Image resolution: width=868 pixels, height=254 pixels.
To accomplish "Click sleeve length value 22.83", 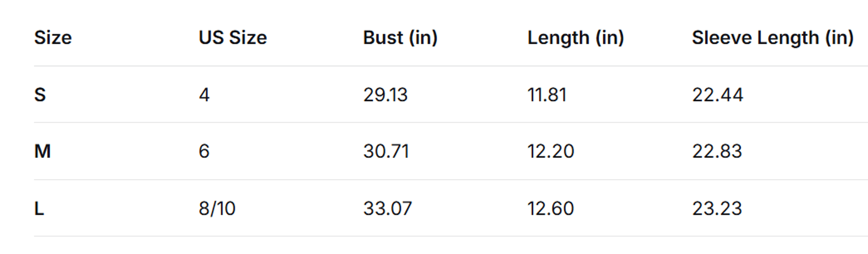I will pyautogui.click(x=717, y=151).
